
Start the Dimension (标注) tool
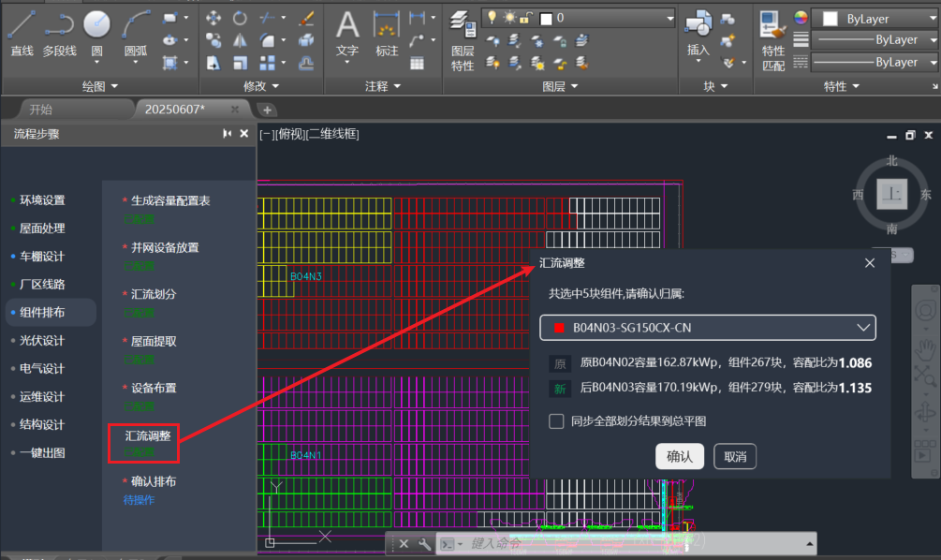click(387, 34)
